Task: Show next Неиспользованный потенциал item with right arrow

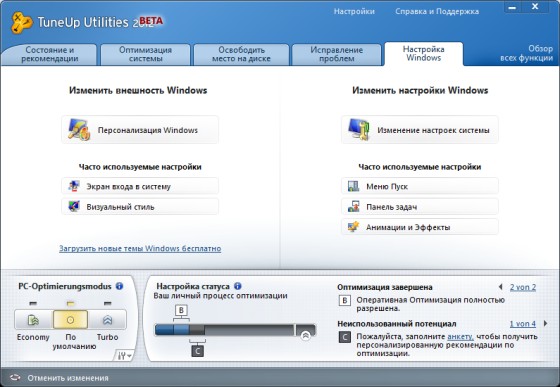Action: pos(545,323)
